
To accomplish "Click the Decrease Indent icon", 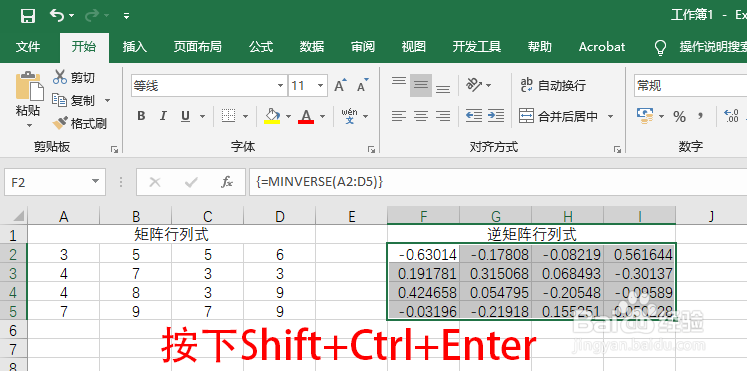I will 474,116.
